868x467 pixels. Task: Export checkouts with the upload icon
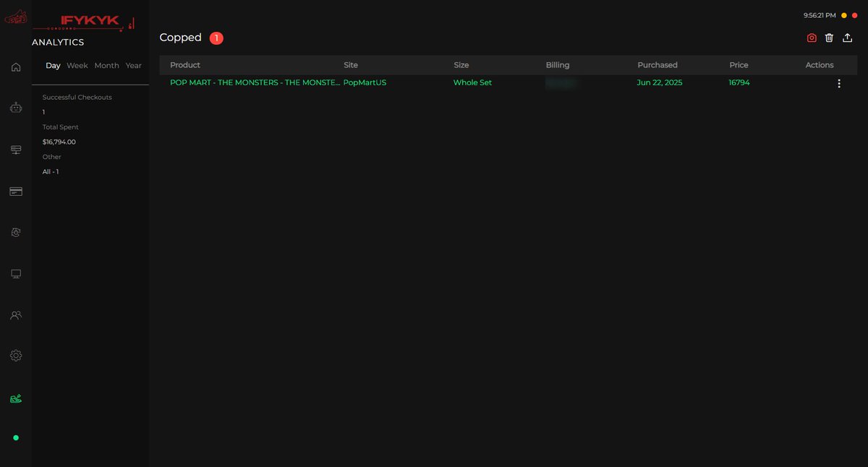[x=847, y=38]
